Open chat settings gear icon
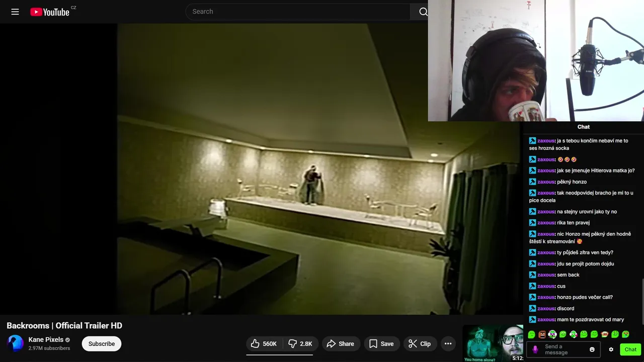644x362 pixels. tap(611, 349)
